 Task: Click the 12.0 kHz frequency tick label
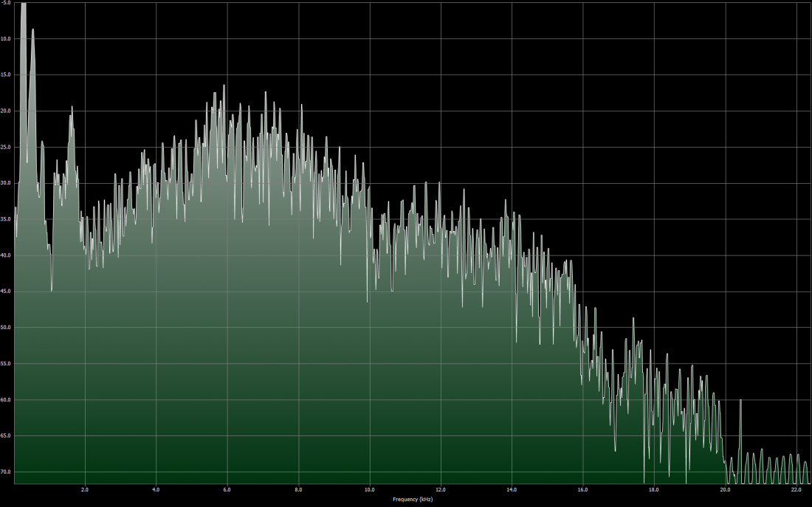441,489
